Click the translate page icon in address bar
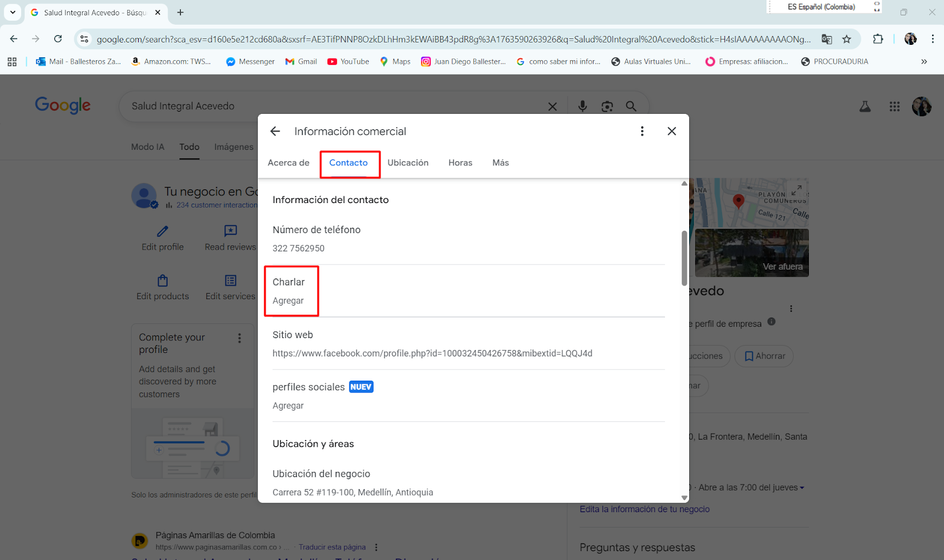This screenshot has height=560, width=944. [827, 39]
